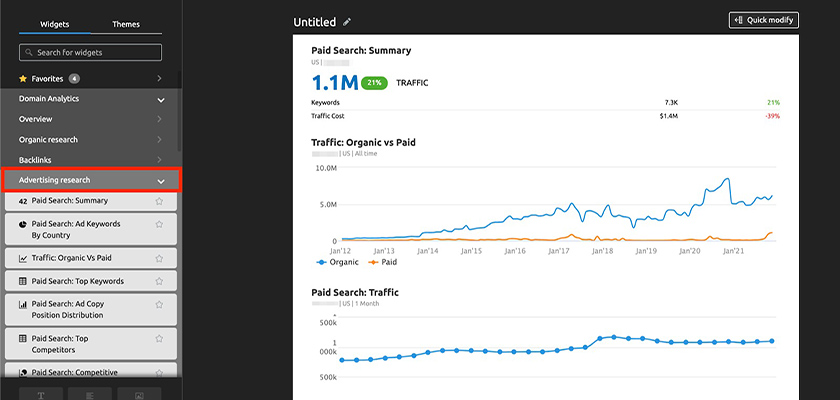
Task: Click the last data point on Paid Search Traffic chart
Action: point(772,341)
